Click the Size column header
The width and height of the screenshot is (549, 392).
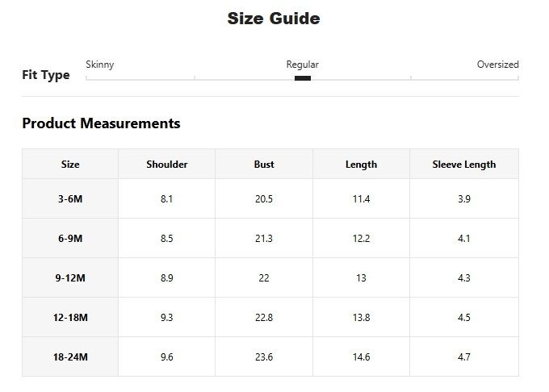70,165
